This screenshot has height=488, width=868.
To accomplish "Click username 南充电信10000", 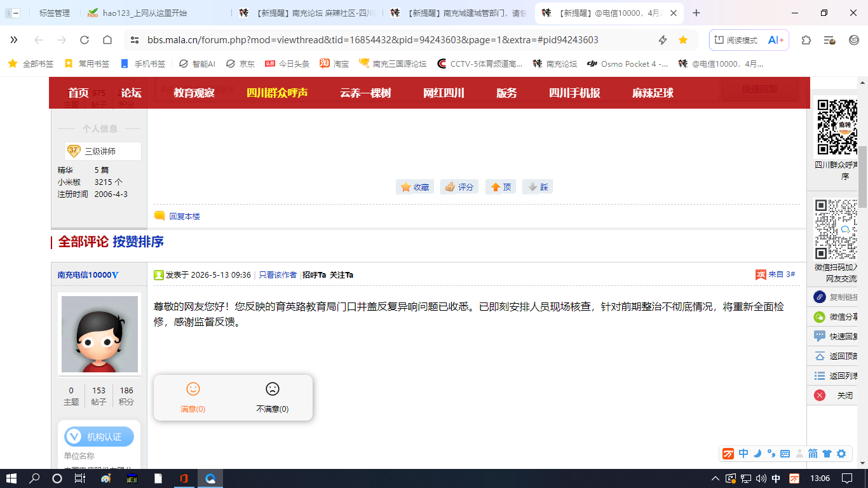I will [85, 275].
